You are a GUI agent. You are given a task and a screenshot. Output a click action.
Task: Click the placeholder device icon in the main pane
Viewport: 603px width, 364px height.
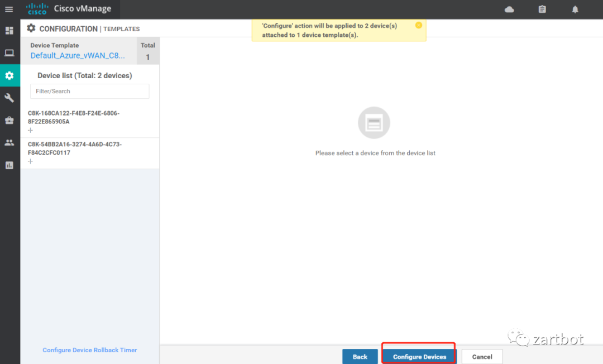[x=374, y=123]
